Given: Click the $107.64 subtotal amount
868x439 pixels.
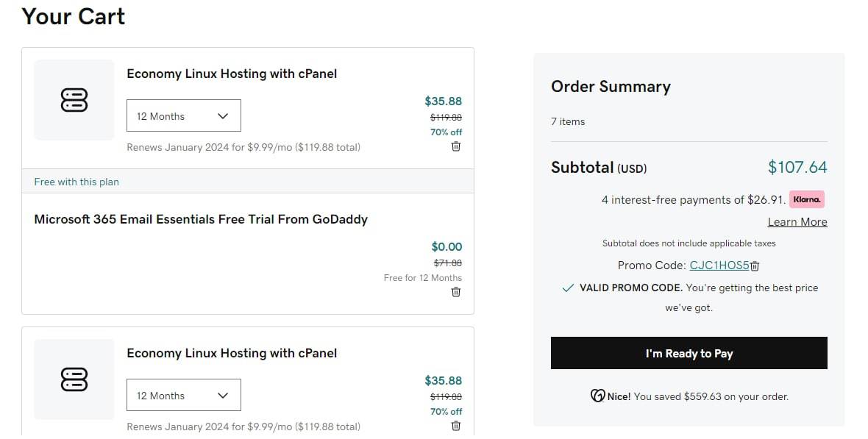Looking at the screenshot, I should 797,167.
